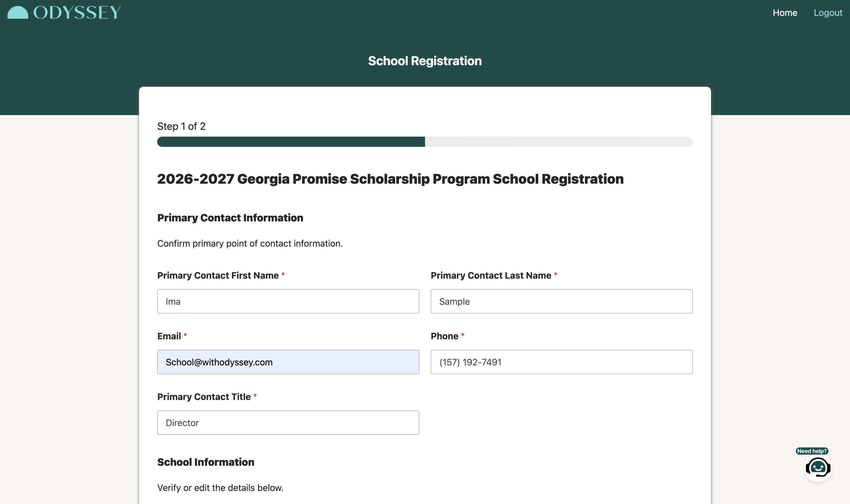Click the Step 1 of 2 indicator text
The image size is (850, 504).
[x=181, y=126]
